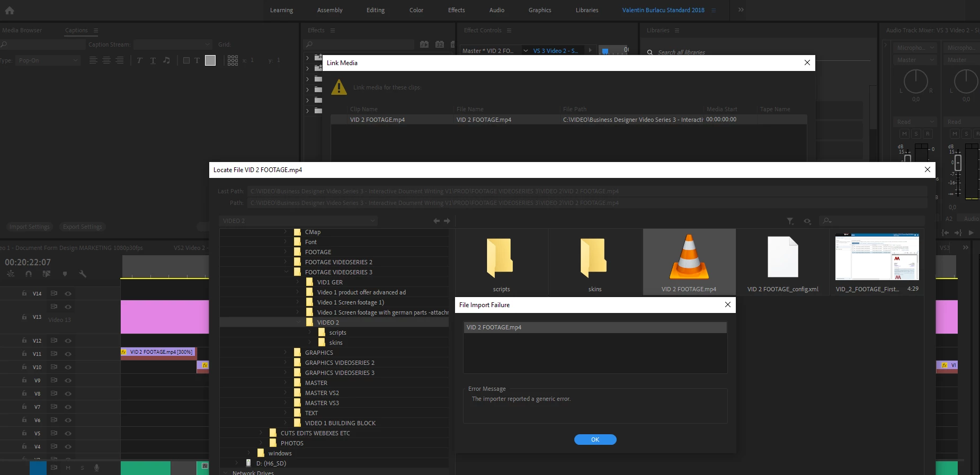Open the Microphone input dropdown in mixer
The height and width of the screenshot is (475, 980).
916,48
